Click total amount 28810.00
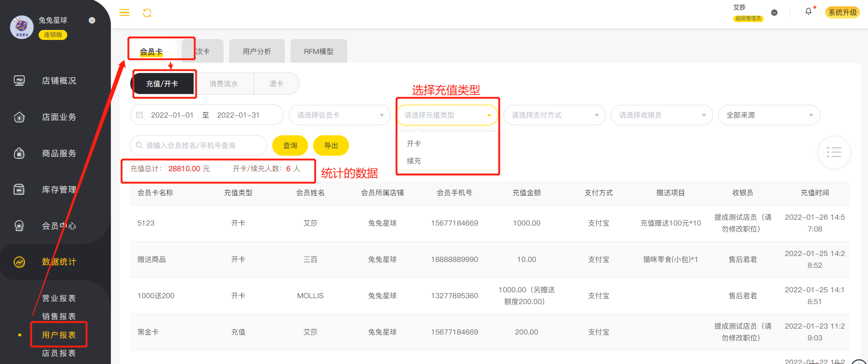868x364 pixels. click(x=185, y=169)
